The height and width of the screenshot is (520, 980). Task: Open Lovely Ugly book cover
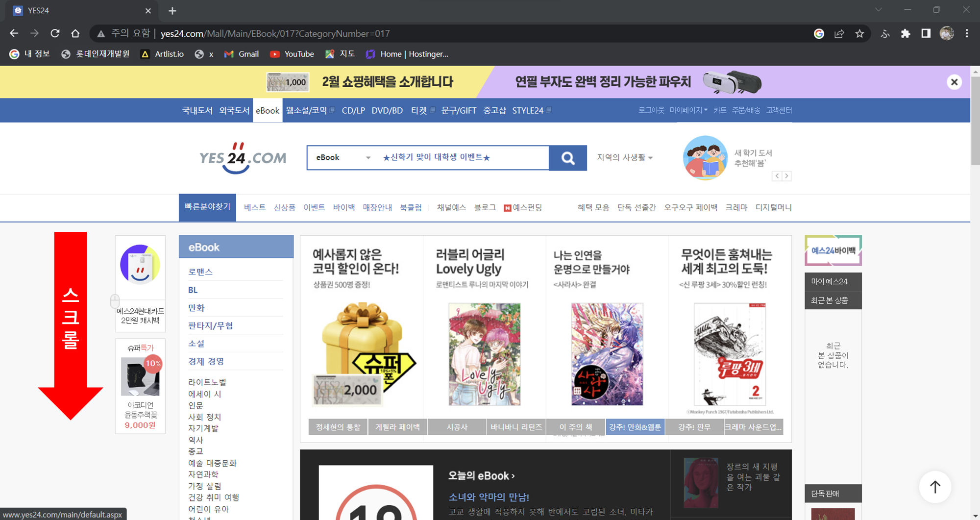(485, 354)
